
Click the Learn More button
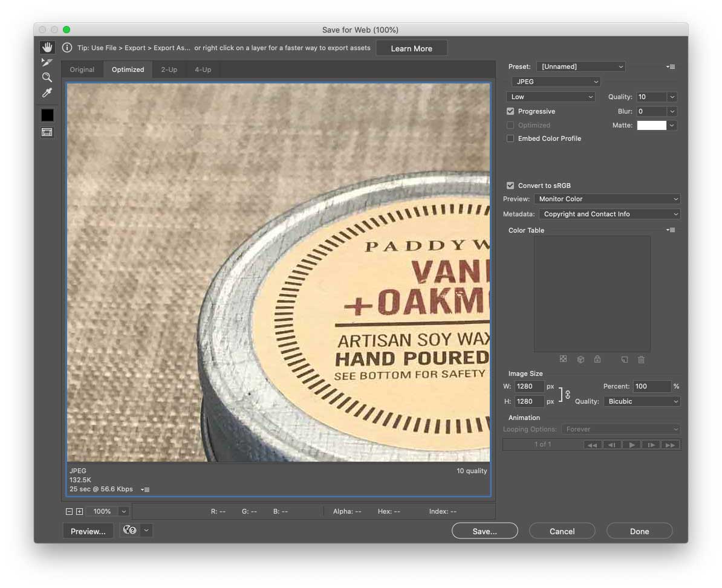click(412, 48)
